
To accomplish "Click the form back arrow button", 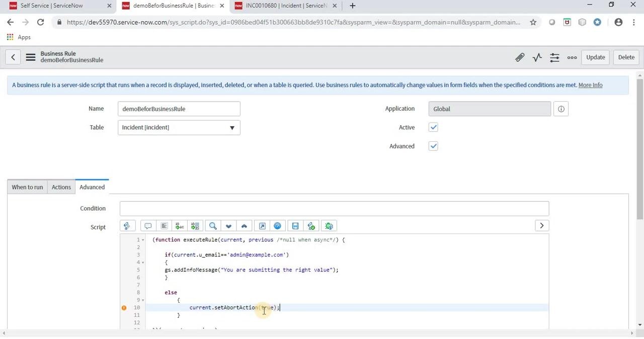I will click(13, 57).
